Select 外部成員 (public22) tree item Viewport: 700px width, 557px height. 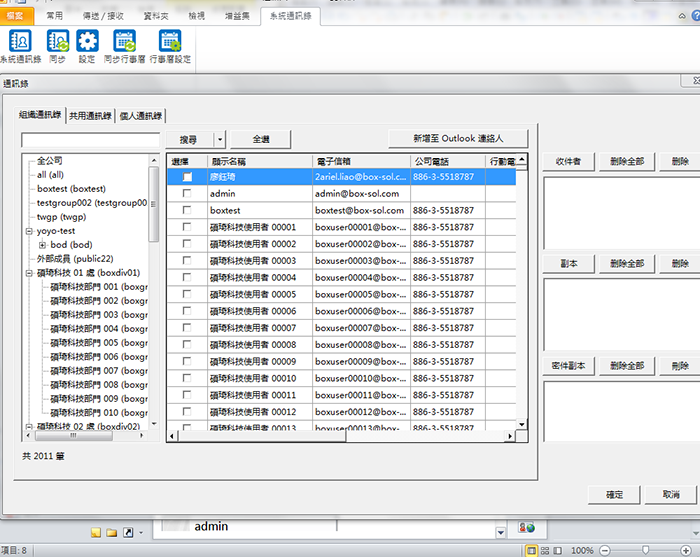75,259
